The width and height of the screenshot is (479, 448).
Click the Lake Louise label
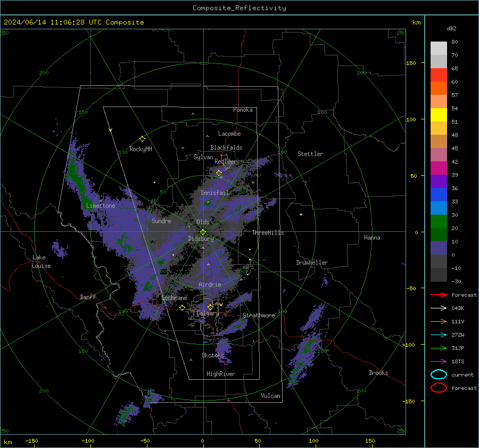click(x=41, y=262)
